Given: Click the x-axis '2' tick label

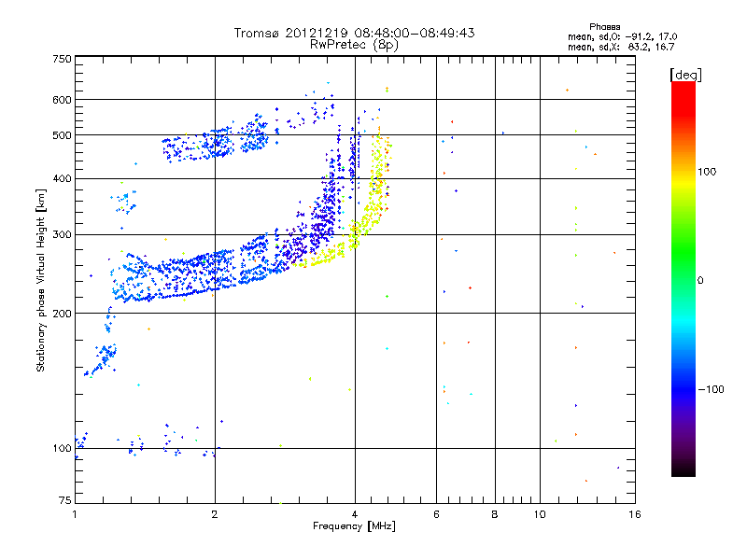Looking at the screenshot, I should [x=215, y=514].
